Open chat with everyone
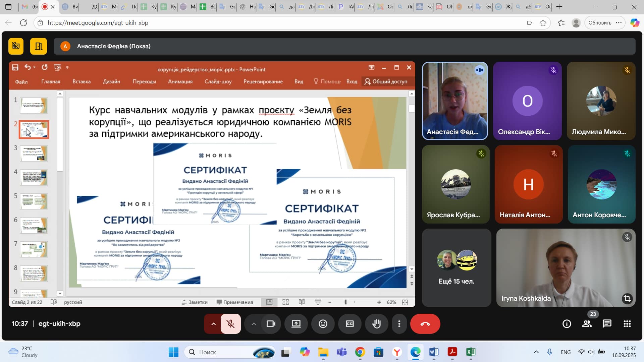Screen dimensions: 644x362 click(x=607, y=324)
